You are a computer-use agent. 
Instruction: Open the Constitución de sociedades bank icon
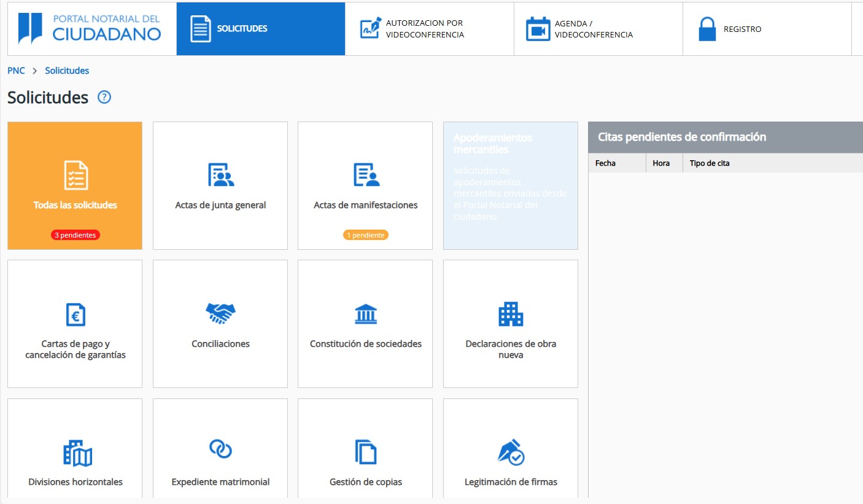click(366, 314)
